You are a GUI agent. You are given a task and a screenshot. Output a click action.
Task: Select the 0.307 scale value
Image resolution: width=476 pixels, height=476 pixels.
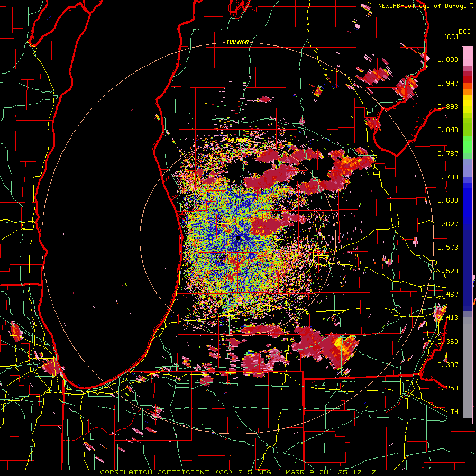(x=448, y=364)
